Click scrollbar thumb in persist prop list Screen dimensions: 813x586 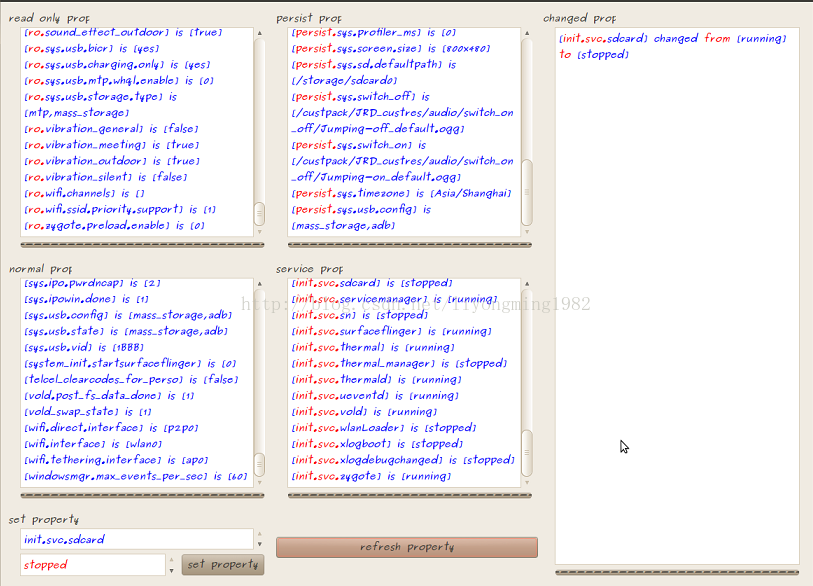point(527,192)
